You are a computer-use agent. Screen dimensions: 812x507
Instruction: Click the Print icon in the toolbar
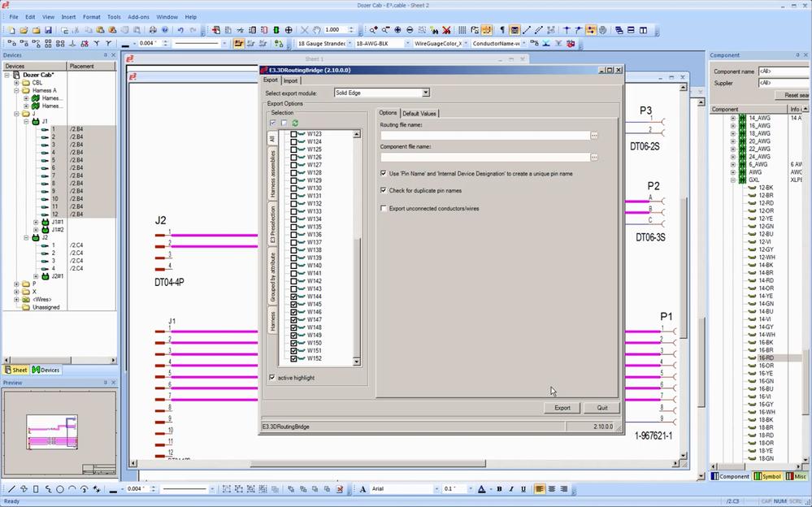pyautogui.click(x=153, y=31)
